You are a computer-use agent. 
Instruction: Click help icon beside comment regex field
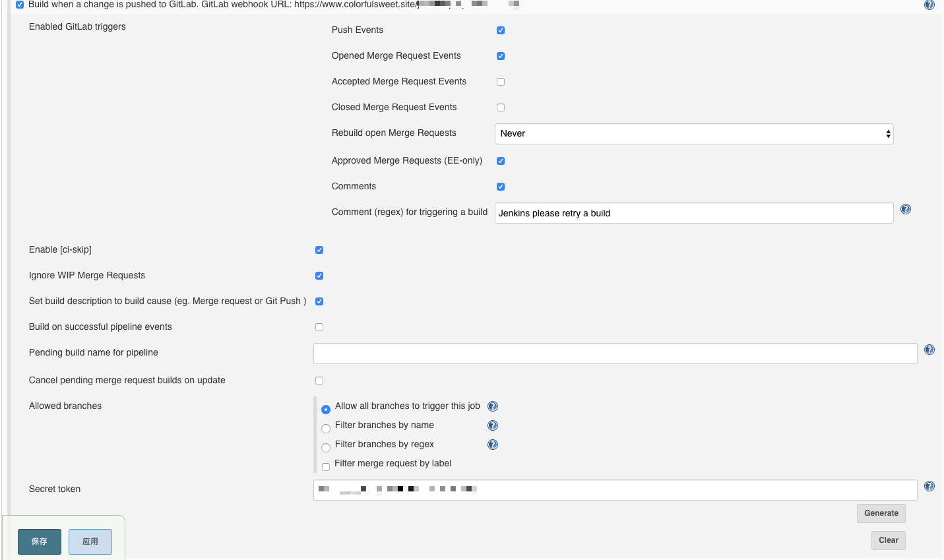coord(905,209)
